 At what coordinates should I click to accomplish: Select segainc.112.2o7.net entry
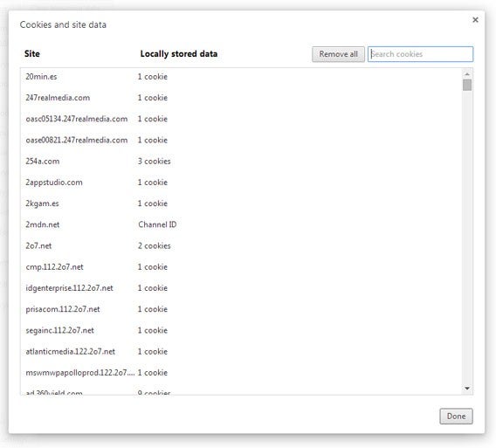[x=241, y=330]
